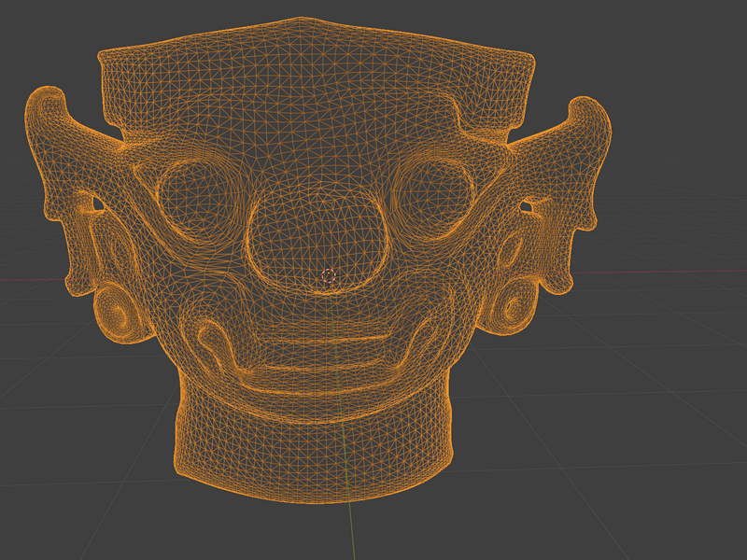Screen dimensions: 747x560
Task: Click the red-white 3D cursor circle
Action: tap(329, 275)
